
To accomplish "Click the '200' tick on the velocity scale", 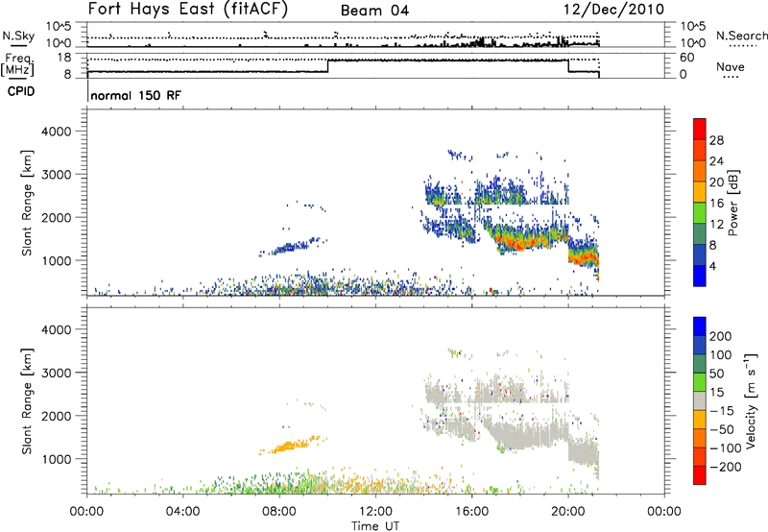I will click(721, 336).
